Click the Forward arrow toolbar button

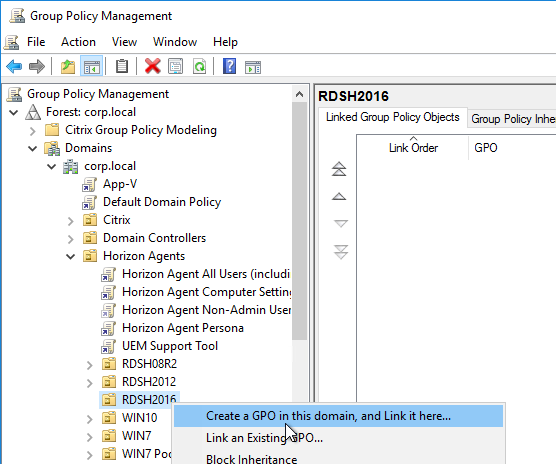(37, 66)
